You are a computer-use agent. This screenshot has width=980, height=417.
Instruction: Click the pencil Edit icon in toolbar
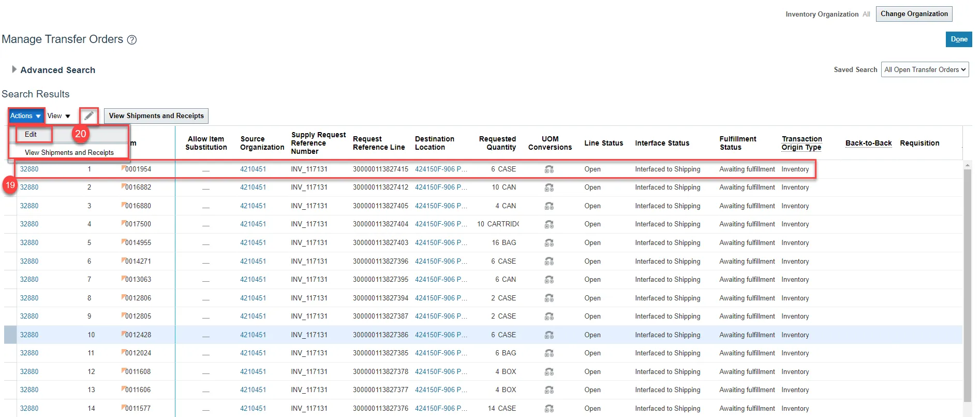click(89, 116)
